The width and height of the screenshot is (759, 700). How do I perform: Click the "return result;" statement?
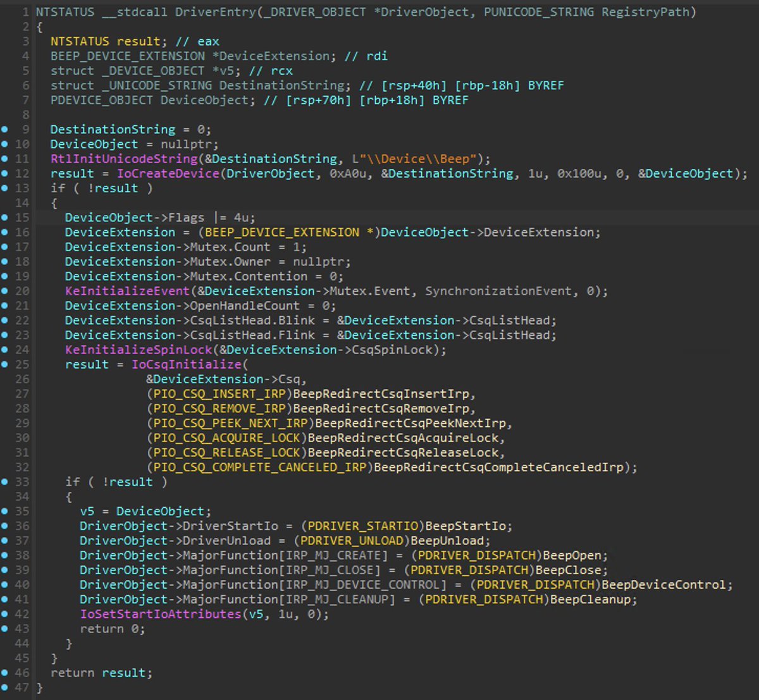coord(102,673)
